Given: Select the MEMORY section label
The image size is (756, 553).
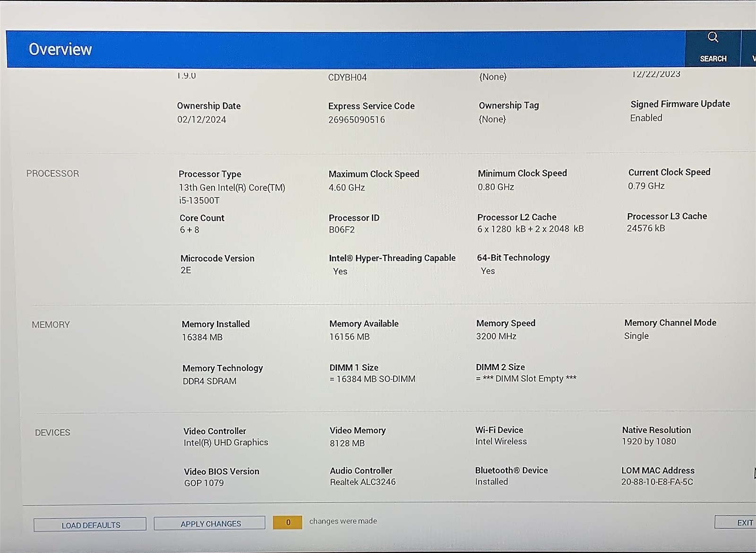Looking at the screenshot, I should click(x=51, y=325).
